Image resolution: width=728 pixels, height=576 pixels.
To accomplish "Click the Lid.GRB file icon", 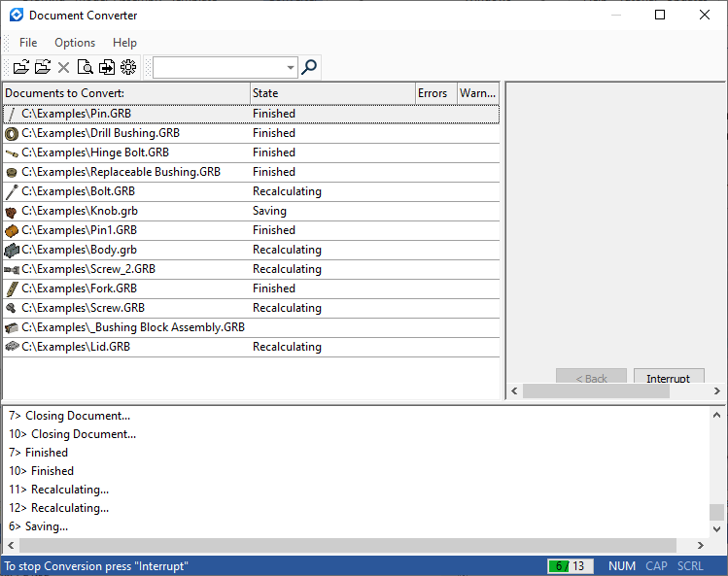I will [12, 347].
